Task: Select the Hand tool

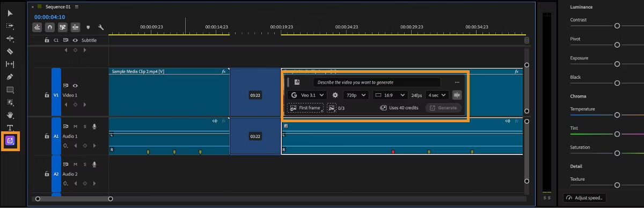Action: click(x=10, y=115)
